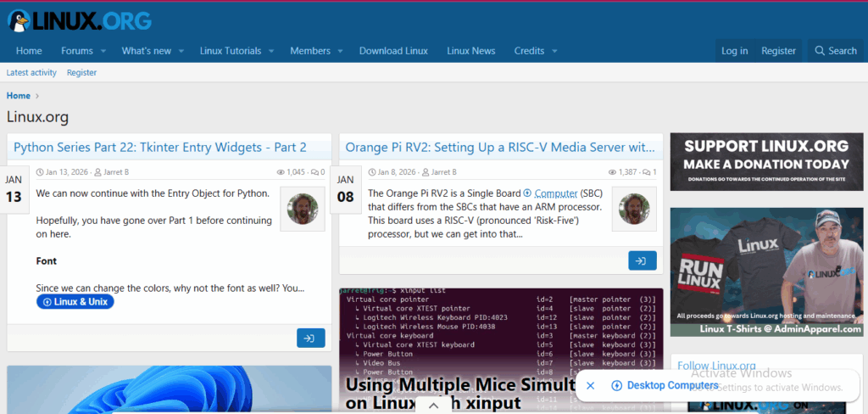Click the Desktop Computers popup link

tap(672, 386)
